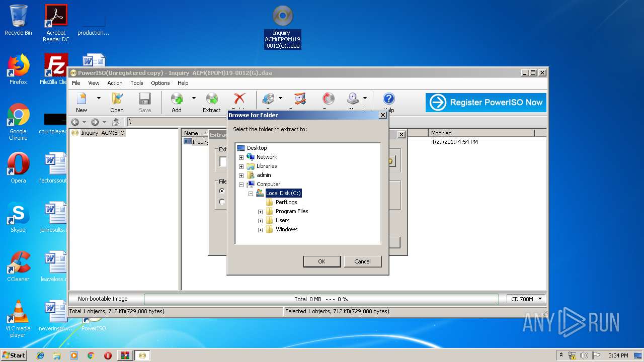Open the View menu
Screen dimensions: 644x362
[94, 83]
